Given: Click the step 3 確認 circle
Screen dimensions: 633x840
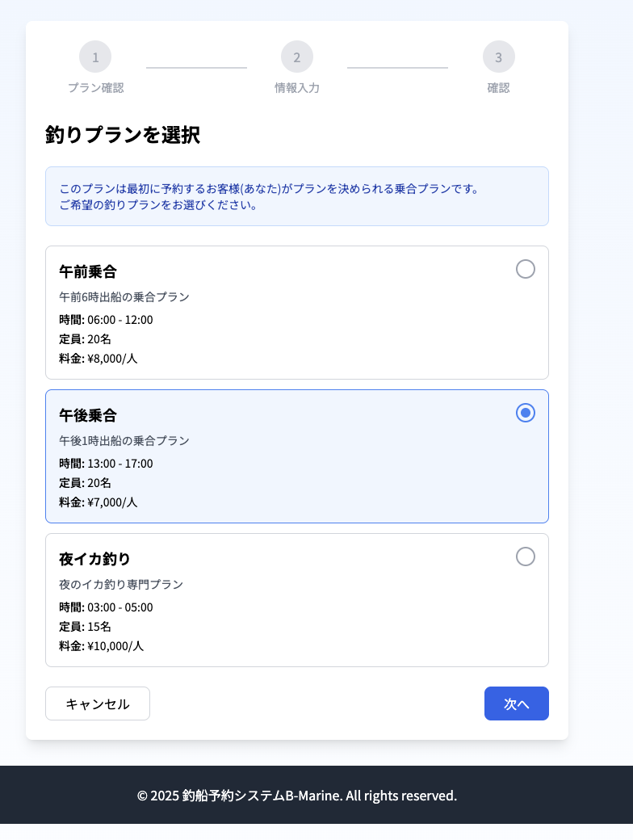Looking at the screenshot, I should click(499, 57).
